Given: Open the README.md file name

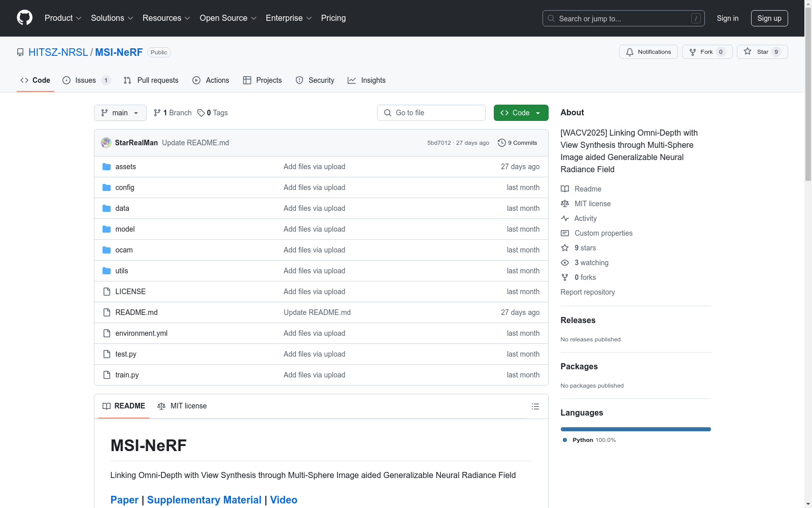Looking at the screenshot, I should pyautogui.click(x=137, y=312).
